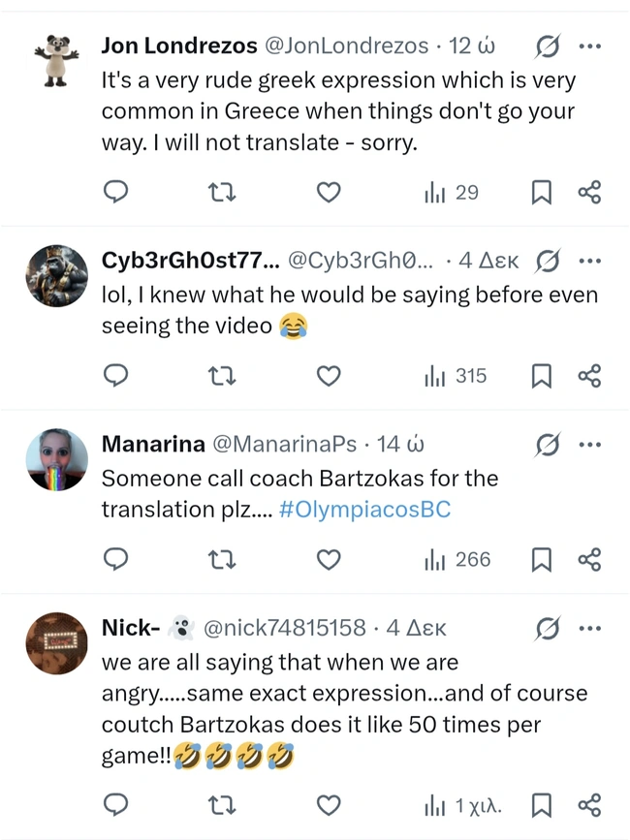Open more options on Jon Londrezos' tweet

pos(589,46)
